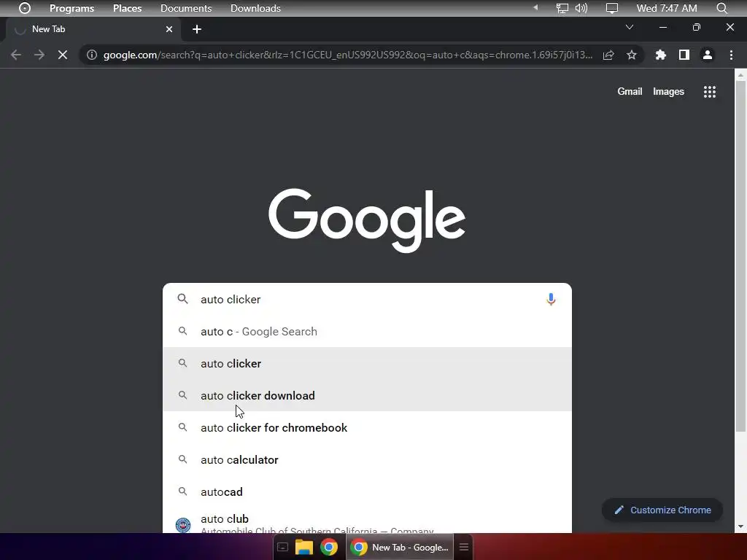
Task: Share this page icon in address bar
Action: (x=608, y=55)
